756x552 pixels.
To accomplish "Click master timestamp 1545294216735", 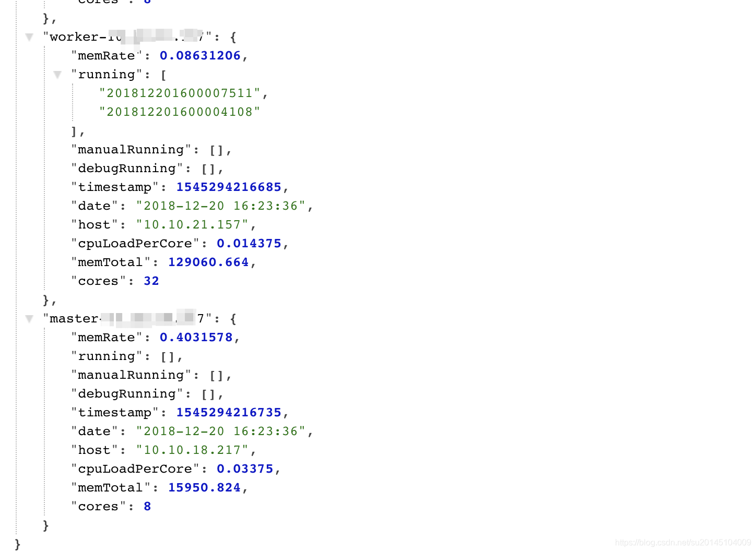I will 229,413.
